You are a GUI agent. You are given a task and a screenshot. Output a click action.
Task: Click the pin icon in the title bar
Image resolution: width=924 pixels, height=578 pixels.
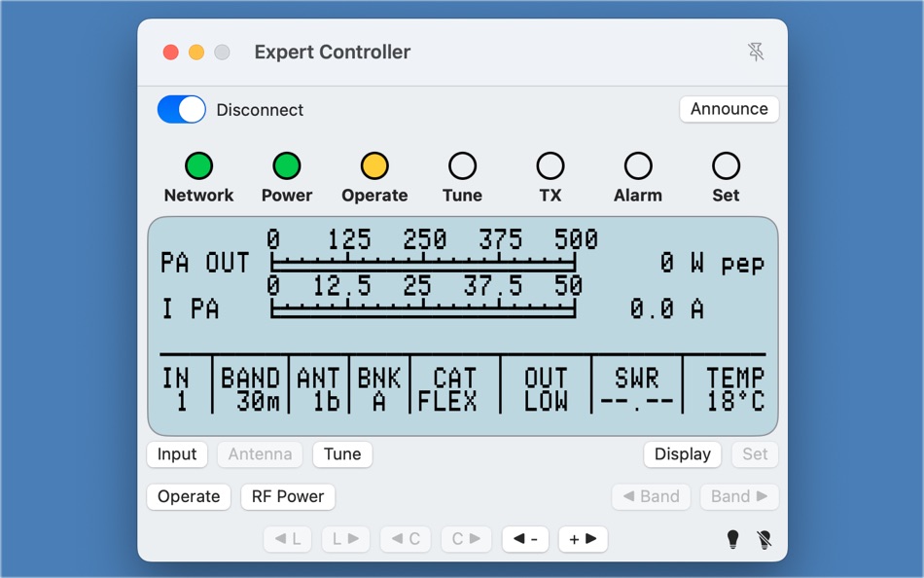[758, 52]
